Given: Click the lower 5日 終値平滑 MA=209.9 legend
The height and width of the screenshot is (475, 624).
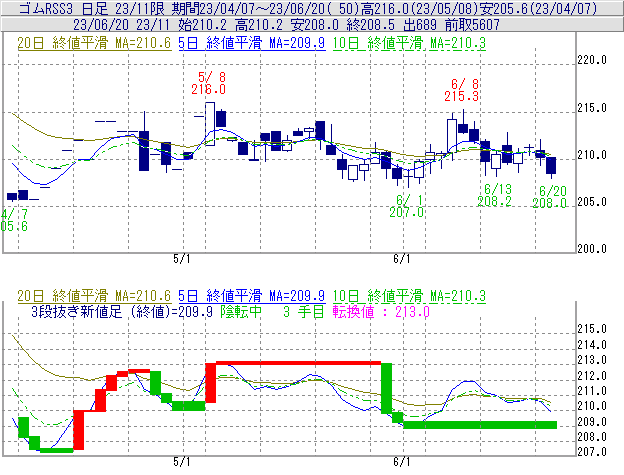Looking at the screenshot, I should point(252,296).
